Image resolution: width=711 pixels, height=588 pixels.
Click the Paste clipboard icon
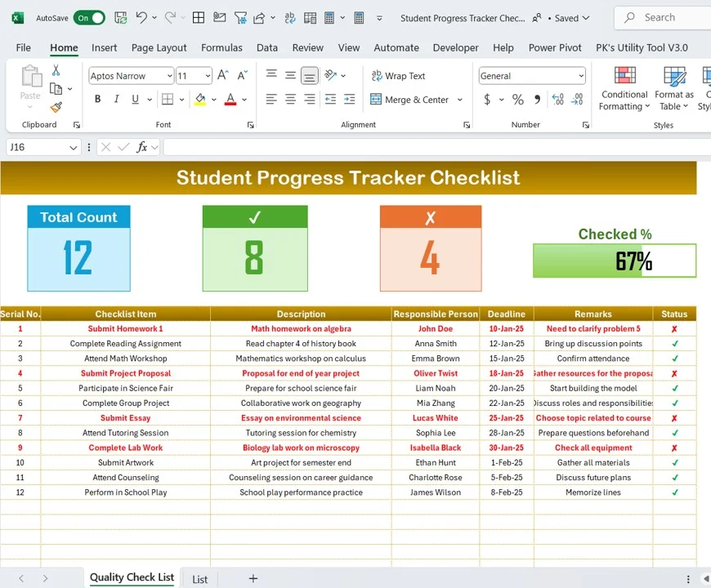pyautogui.click(x=31, y=76)
